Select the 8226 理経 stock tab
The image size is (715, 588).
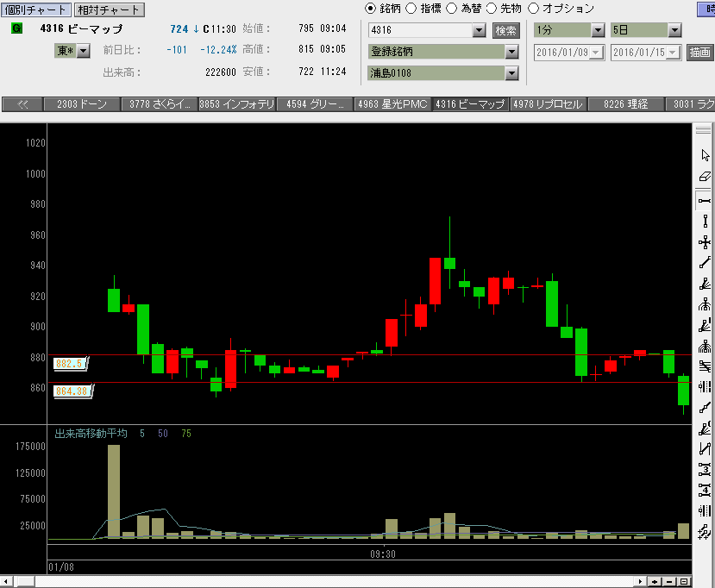click(x=626, y=104)
